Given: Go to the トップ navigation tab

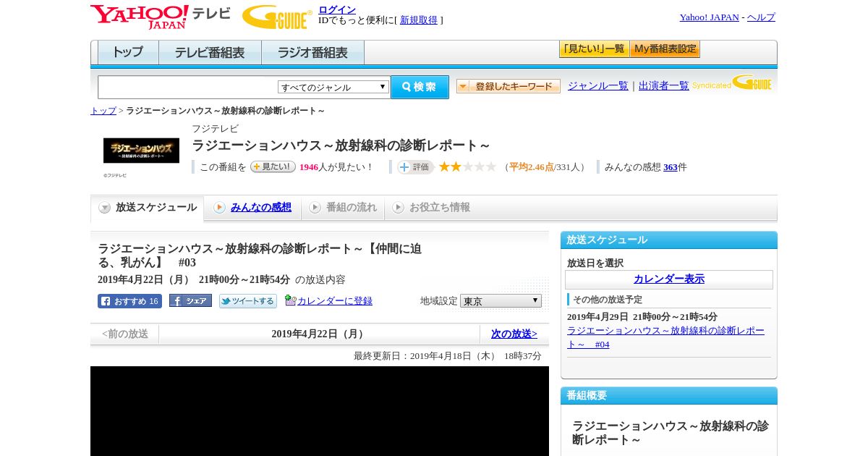Looking at the screenshot, I should tap(128, 53).
